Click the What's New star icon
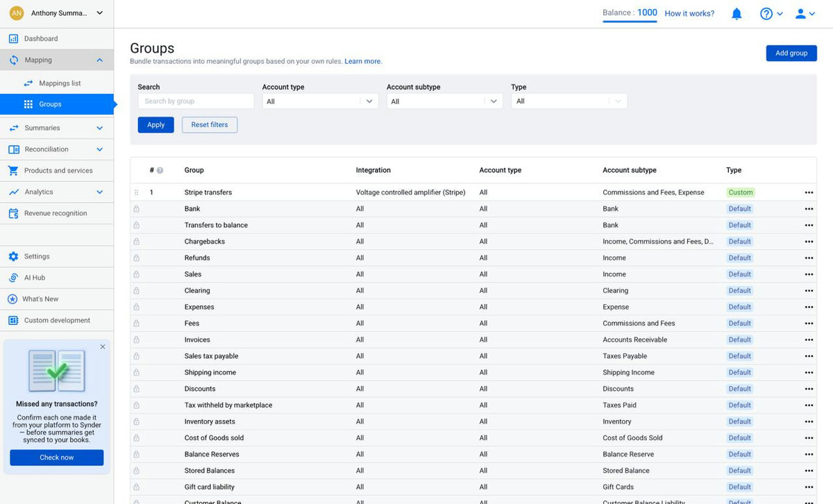833x504 pixels. (13, 299)
